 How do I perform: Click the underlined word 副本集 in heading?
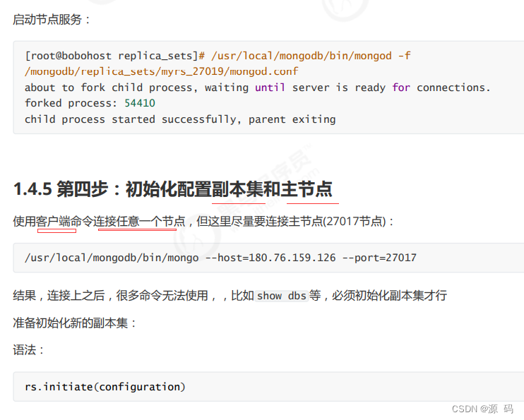pos(237,189)
